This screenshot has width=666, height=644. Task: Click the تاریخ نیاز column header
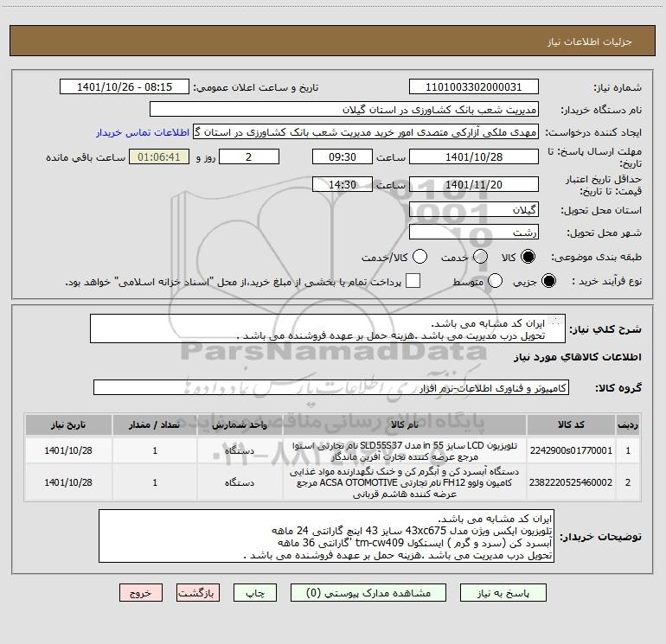(x=68, y=424)
